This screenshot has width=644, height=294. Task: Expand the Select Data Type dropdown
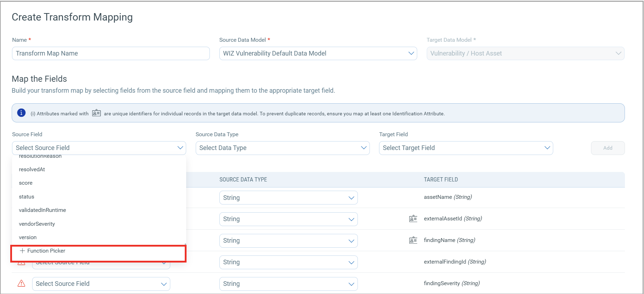tap(282, 148)
